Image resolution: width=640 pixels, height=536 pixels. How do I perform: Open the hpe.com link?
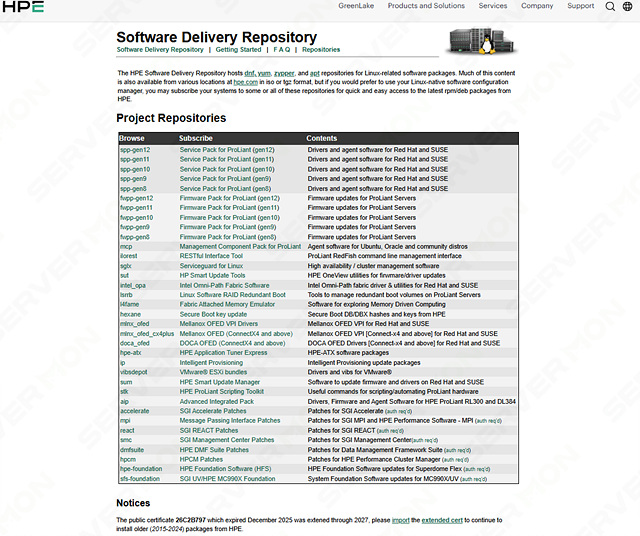click(246, 82)
